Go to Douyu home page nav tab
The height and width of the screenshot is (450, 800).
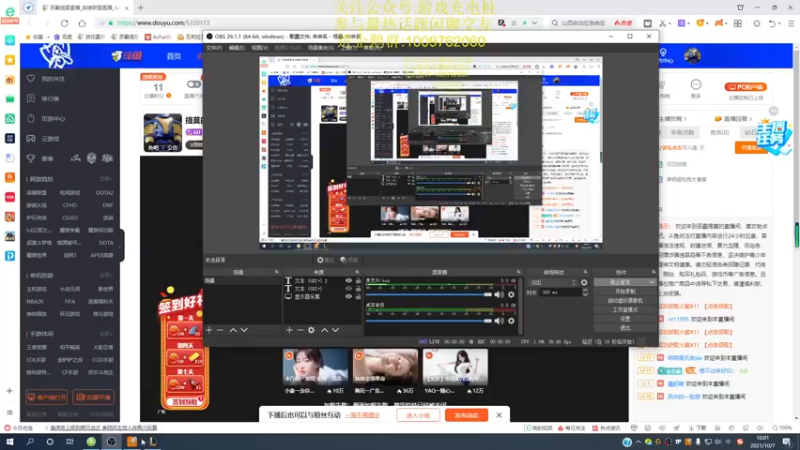click(x=174, y=56)
